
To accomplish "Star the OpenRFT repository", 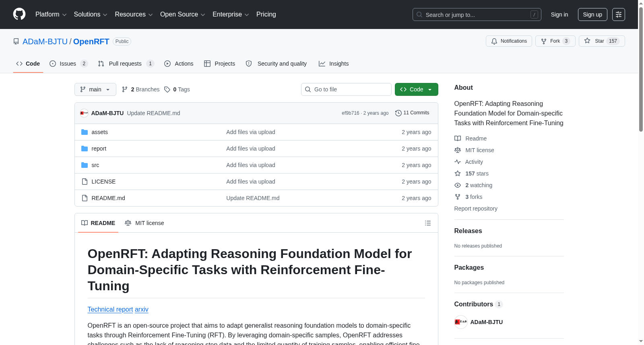I will (602, 41).
